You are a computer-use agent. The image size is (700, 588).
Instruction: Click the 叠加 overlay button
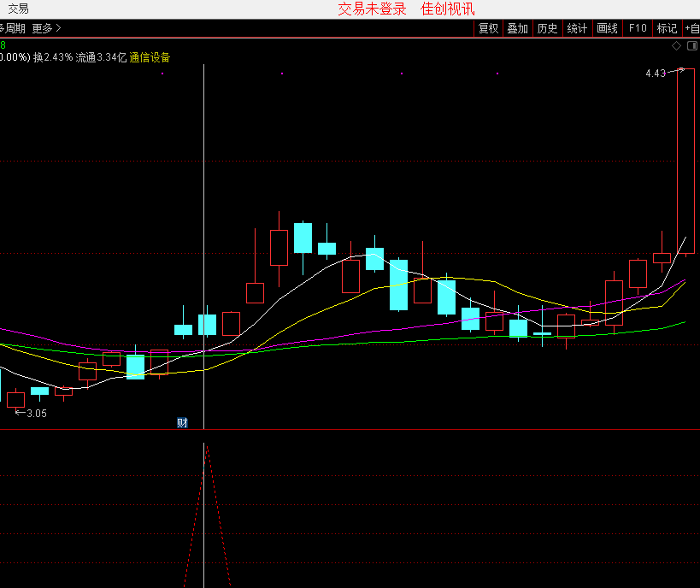pyautogui.click(x=517, y=28)
